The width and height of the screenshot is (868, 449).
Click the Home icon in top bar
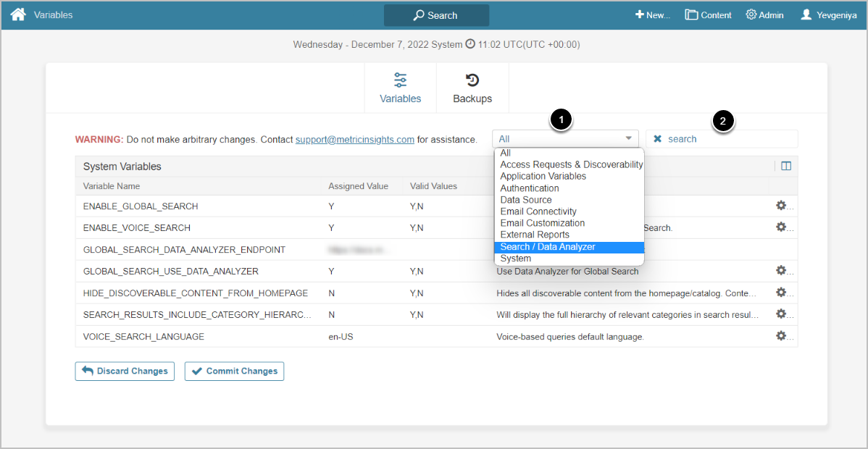(18, 14)
